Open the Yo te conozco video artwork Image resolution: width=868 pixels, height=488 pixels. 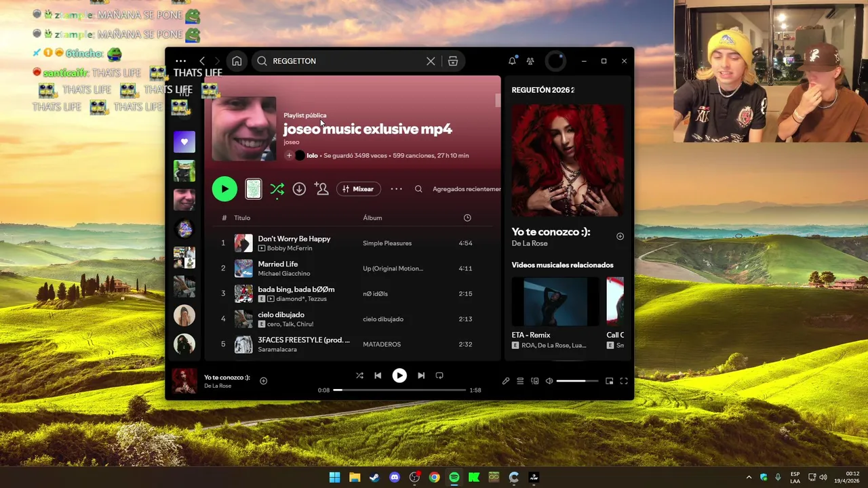(x=568, y=160)
